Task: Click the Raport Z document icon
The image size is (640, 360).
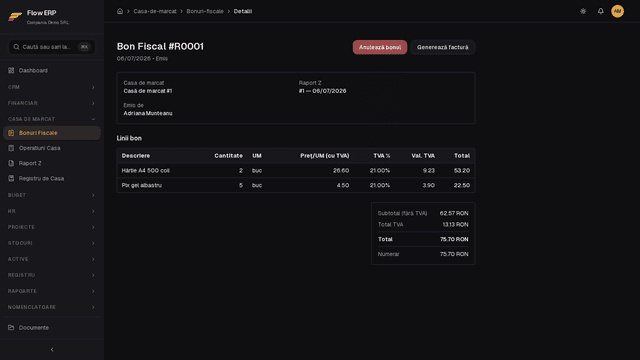Action: coord(11,163)
